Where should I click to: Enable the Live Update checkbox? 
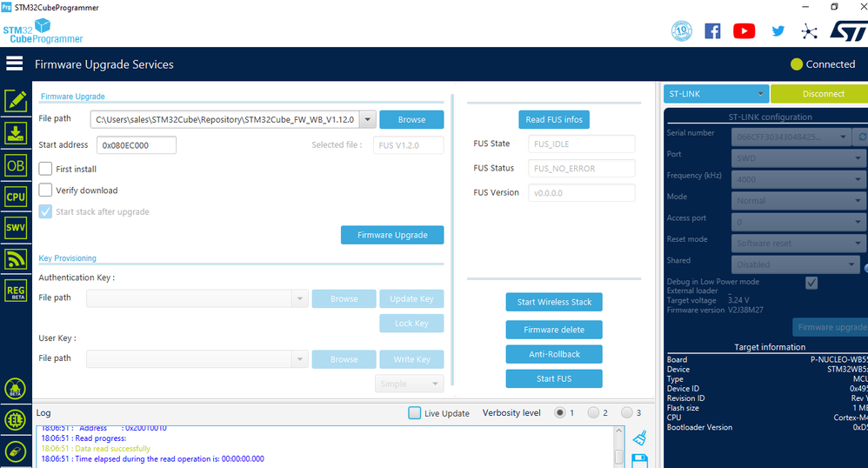415,412
